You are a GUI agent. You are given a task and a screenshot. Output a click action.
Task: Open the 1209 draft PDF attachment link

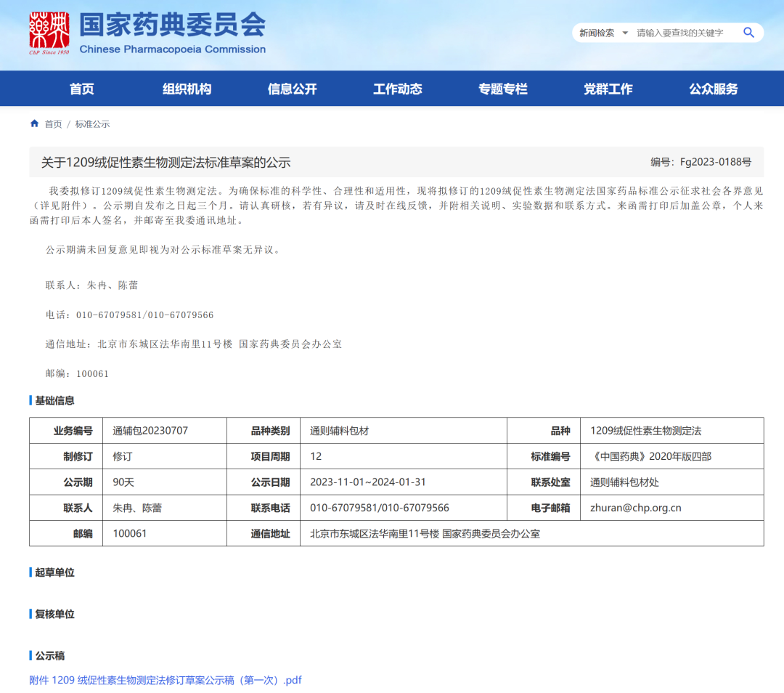[x=166, y=680]
